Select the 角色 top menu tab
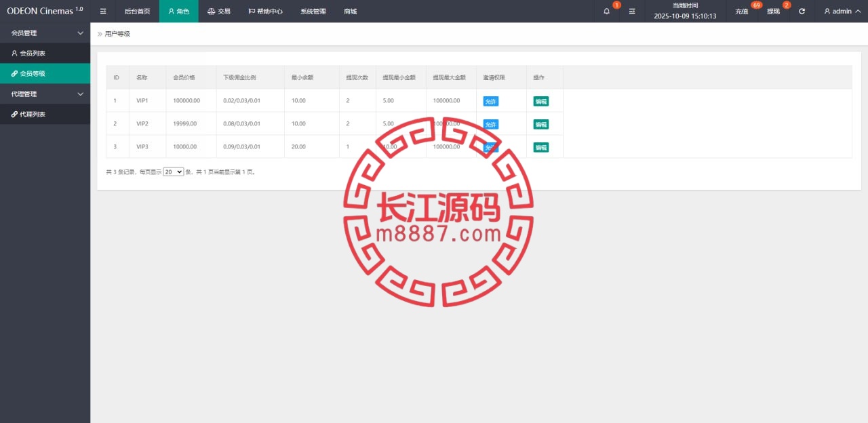 179,12
